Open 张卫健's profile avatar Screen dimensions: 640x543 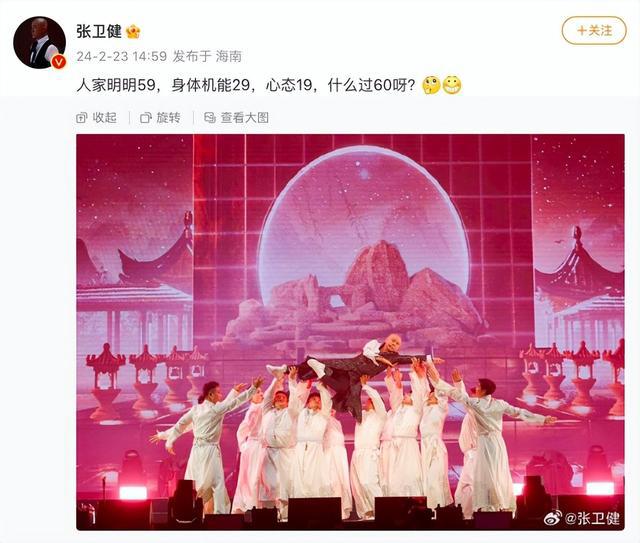[x=39, y=42]
